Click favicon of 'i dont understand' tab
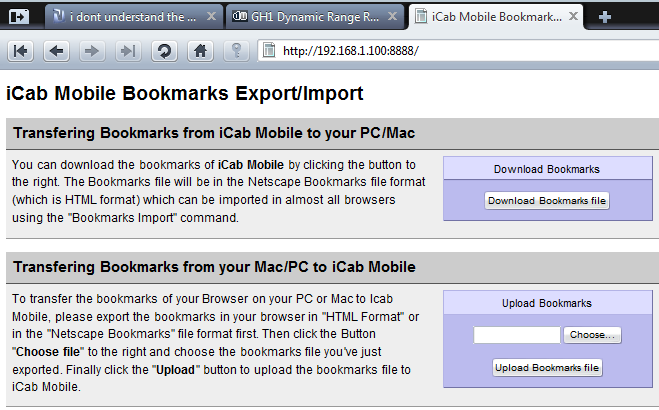Image resolution: width=659 pixels, height=410 pixels. pos(59,16)
